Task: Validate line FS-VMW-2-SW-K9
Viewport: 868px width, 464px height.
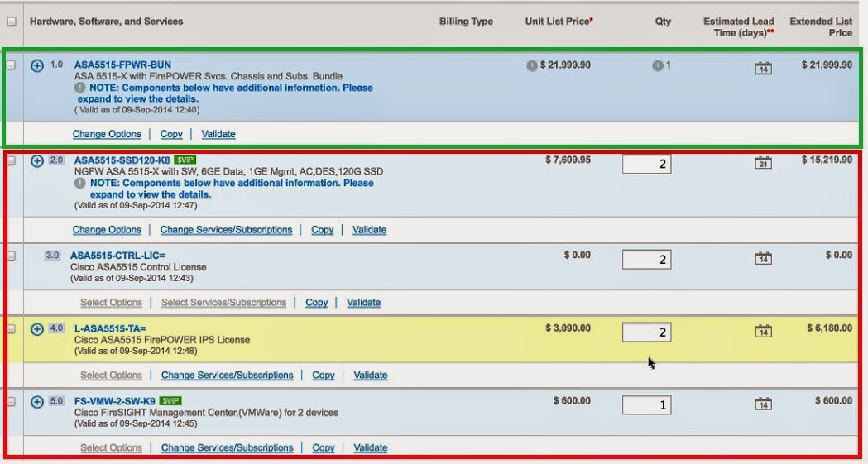Action: tap(371, 448)
